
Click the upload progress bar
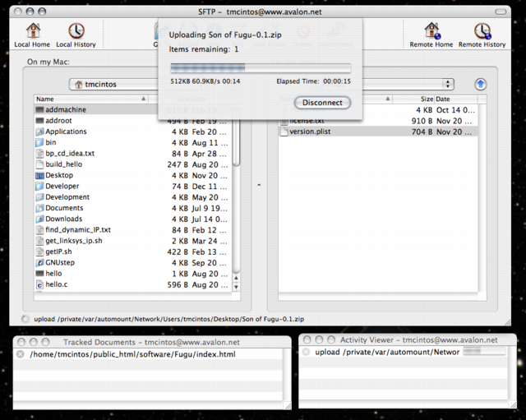(x=261, y=67)
